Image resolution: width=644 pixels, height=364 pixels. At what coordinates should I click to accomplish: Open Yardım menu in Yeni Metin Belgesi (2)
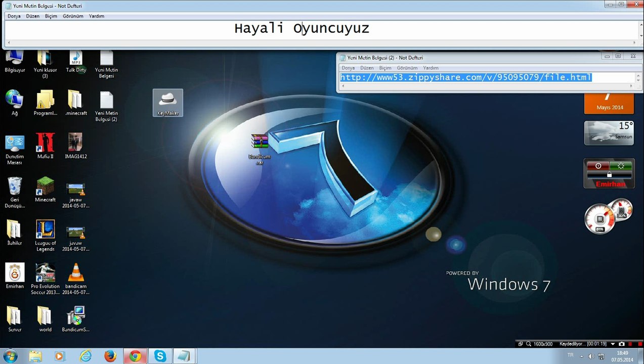[x=431, y=68]
